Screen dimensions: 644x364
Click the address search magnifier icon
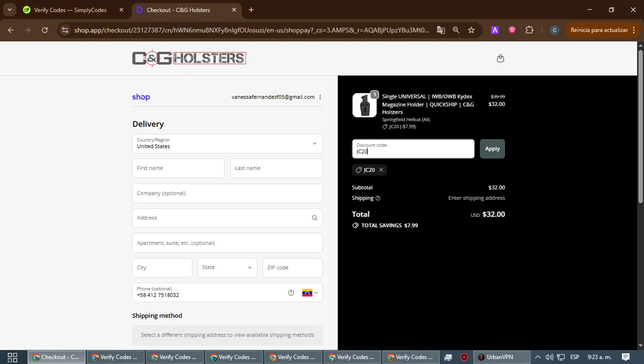pyautogui.click(x=314, y=218)
